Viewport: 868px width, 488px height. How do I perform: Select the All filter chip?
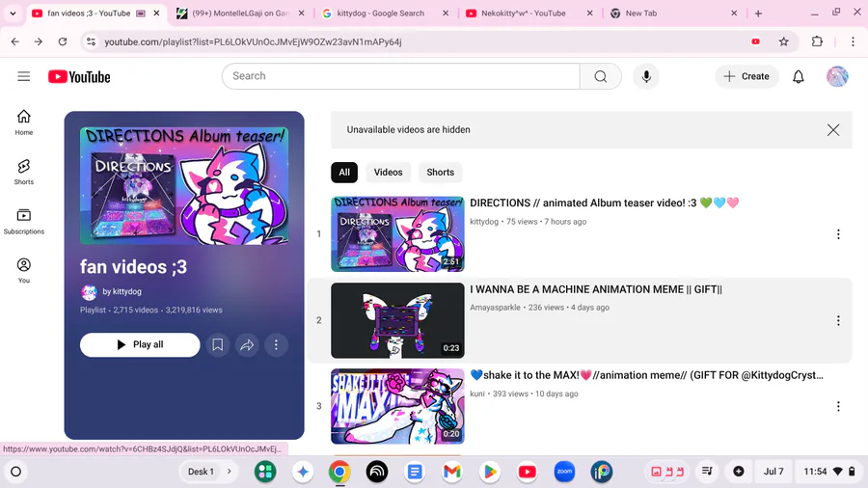coord(344,172)
